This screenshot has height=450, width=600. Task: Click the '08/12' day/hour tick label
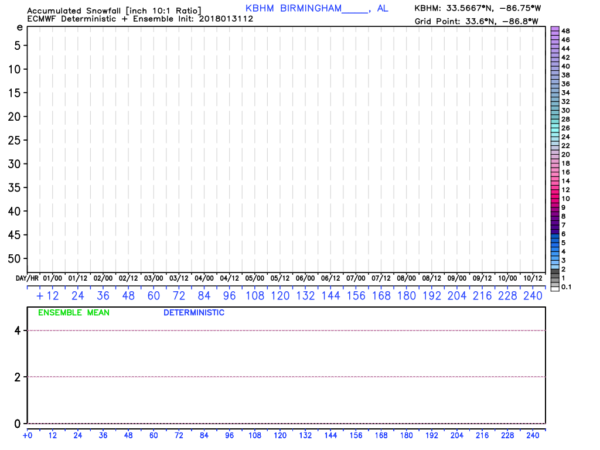coord(432,278)
